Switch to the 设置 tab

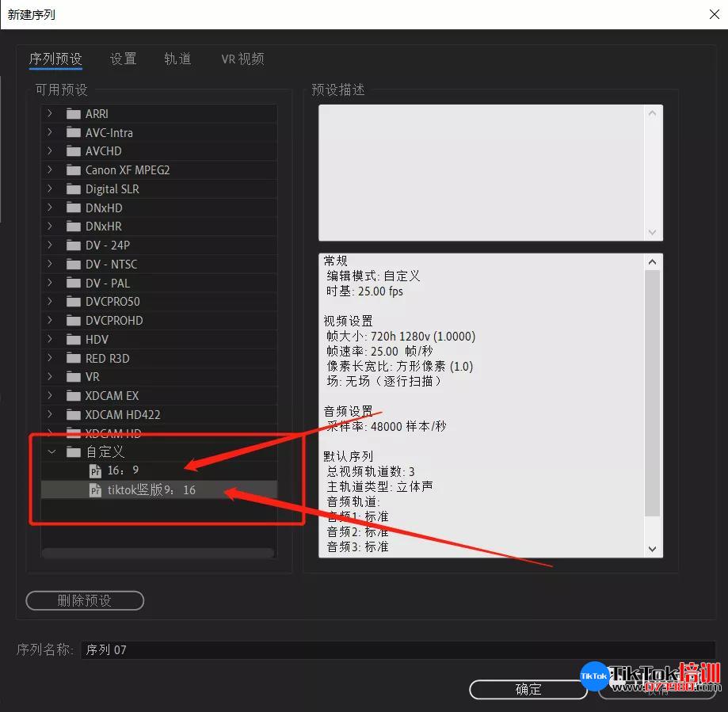click(123, 59)
